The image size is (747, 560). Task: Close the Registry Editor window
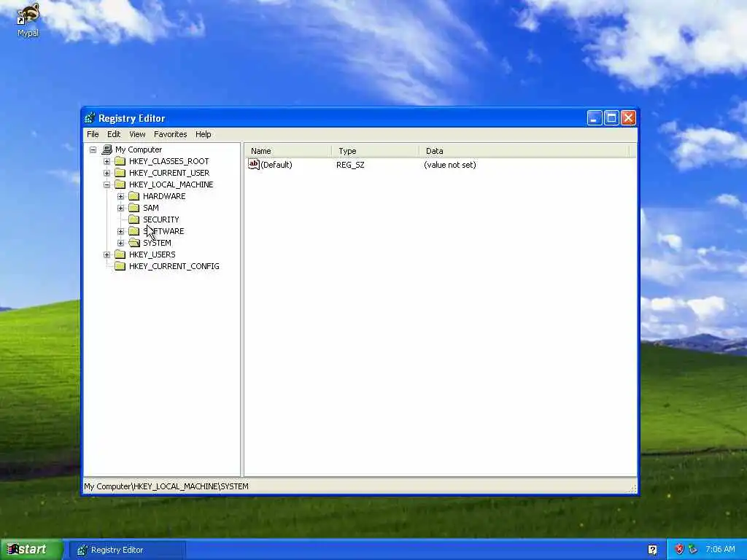tap(628, 117)
